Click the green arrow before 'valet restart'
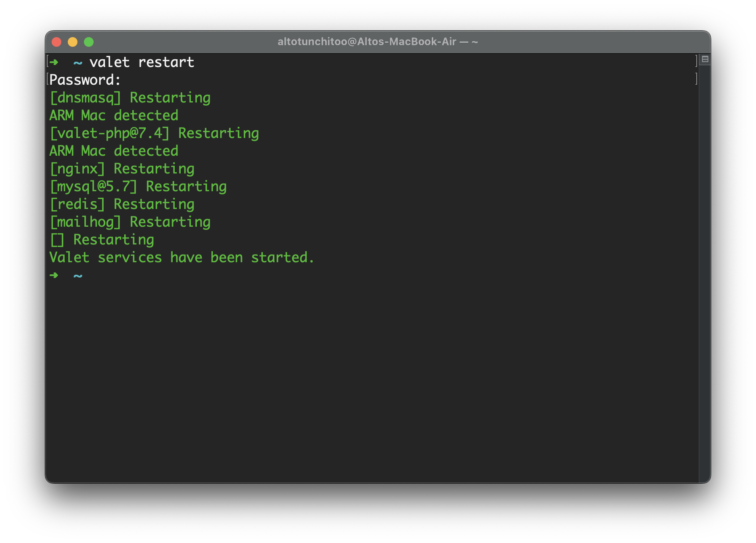 [54, 62]
